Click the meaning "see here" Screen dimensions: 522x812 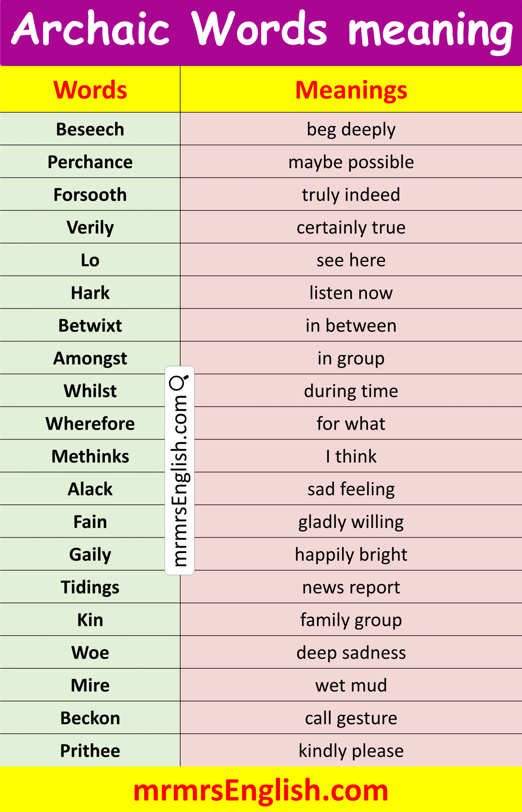pos(351,260)
